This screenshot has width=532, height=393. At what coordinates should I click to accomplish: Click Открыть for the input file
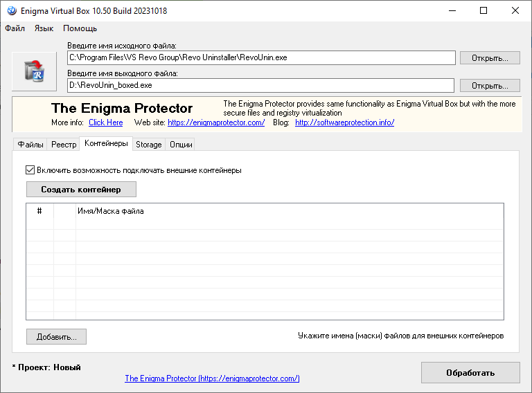coord(490,58)
